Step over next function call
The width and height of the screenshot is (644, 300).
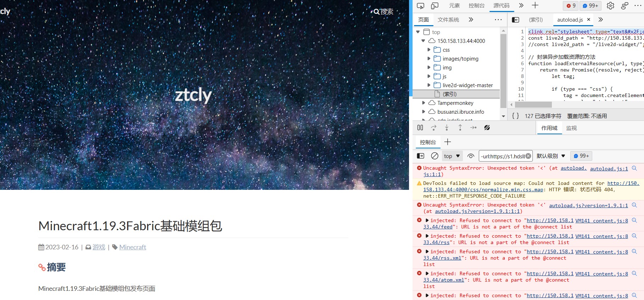[x=433, y=128]
